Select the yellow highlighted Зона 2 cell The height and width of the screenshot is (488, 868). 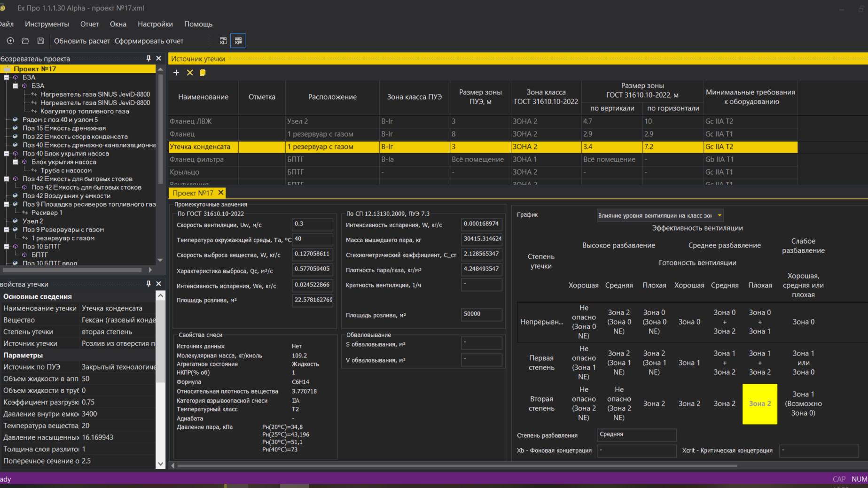tap(759, 404)
